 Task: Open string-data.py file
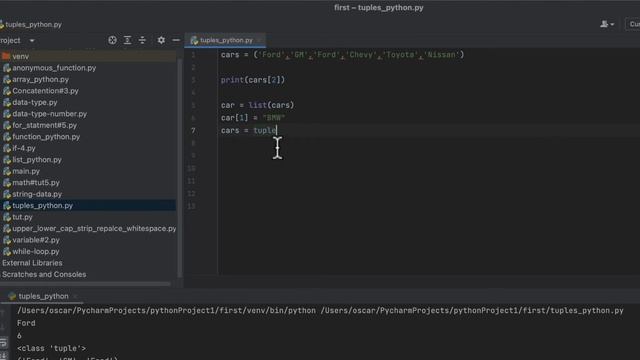coord(37,194)
